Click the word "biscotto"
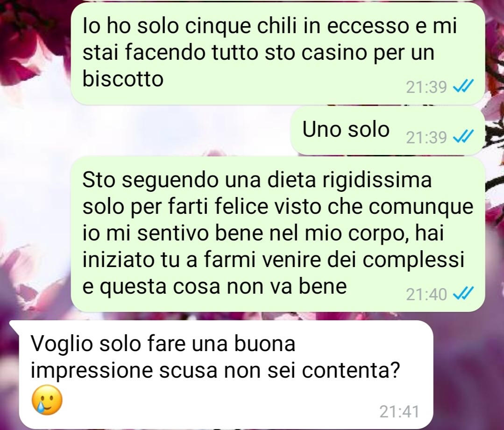Viewport: 504px width, 430px height. pos(123,79)
